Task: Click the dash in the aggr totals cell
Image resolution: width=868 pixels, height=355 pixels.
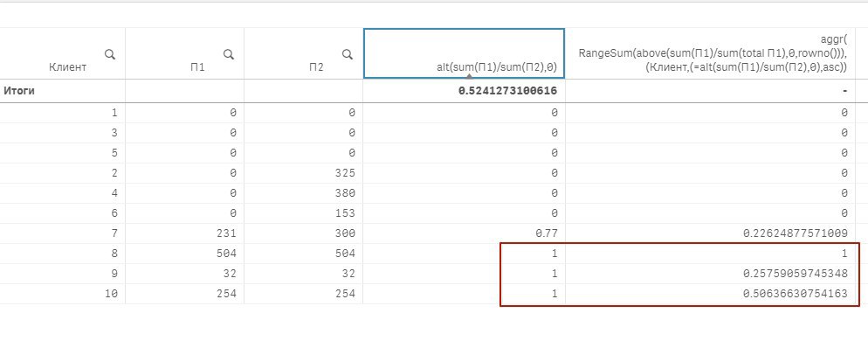Action: (844, 91)
